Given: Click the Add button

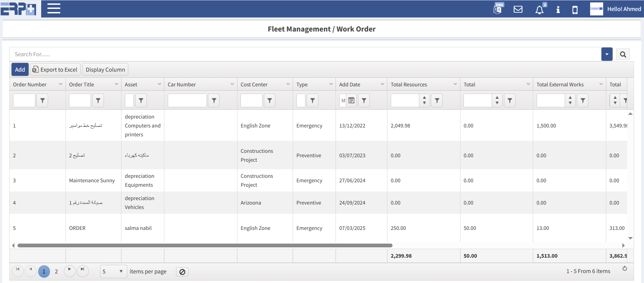Looking at the screenshot, I should [x=20, y=70].
